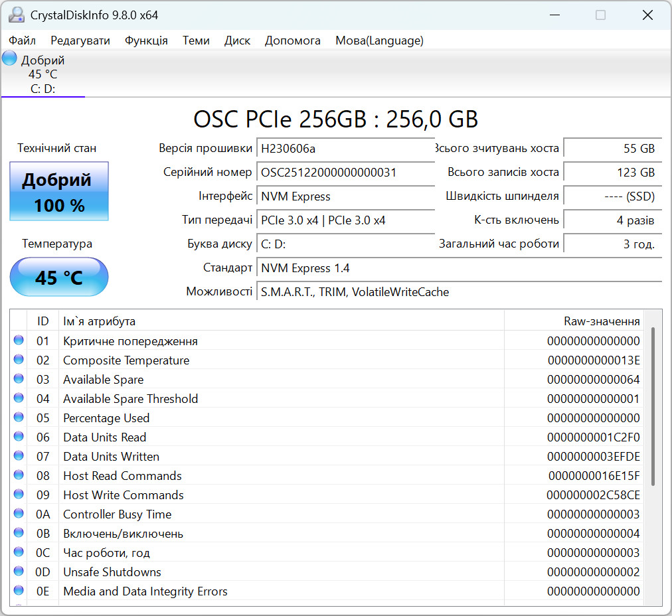This screenshot has width=672, height=616.
Task: Click the power-on hours value 3 год.
Action: (x=613, y=244)
